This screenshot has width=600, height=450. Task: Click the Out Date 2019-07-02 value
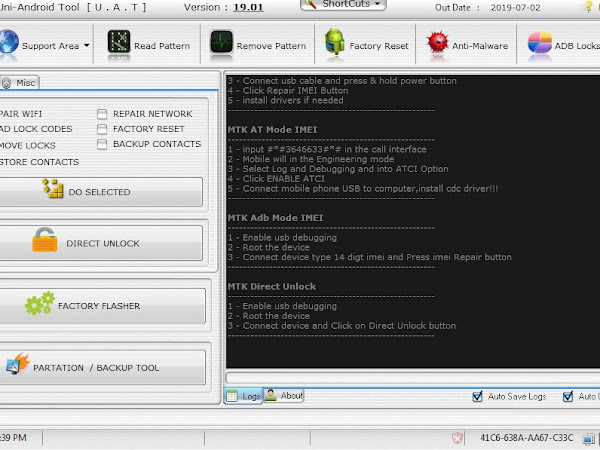(515, 8)
